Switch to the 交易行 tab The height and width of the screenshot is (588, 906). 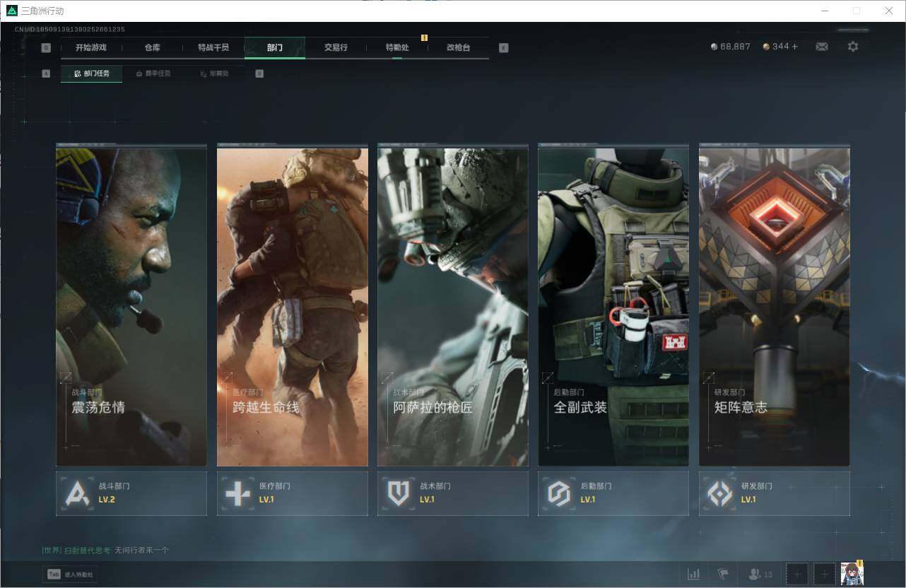point(336,47)
